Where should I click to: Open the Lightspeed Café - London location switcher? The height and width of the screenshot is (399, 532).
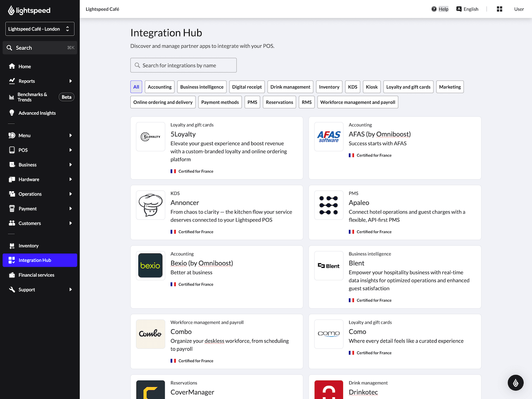40,28
